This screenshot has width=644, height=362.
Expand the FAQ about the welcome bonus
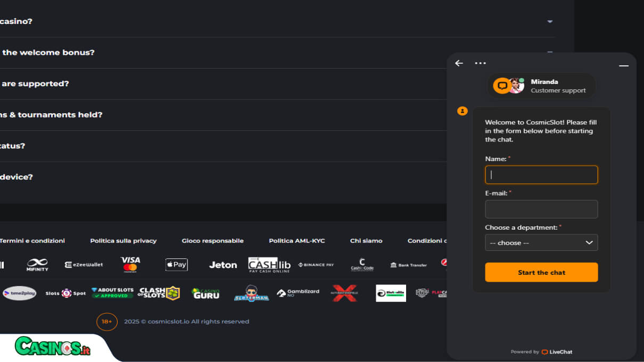277,53
